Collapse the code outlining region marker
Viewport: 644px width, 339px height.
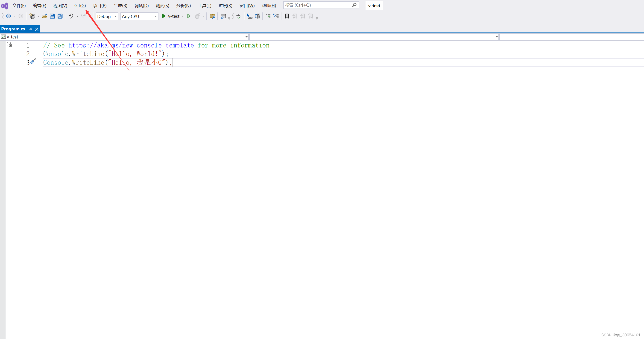click(9, 45)
